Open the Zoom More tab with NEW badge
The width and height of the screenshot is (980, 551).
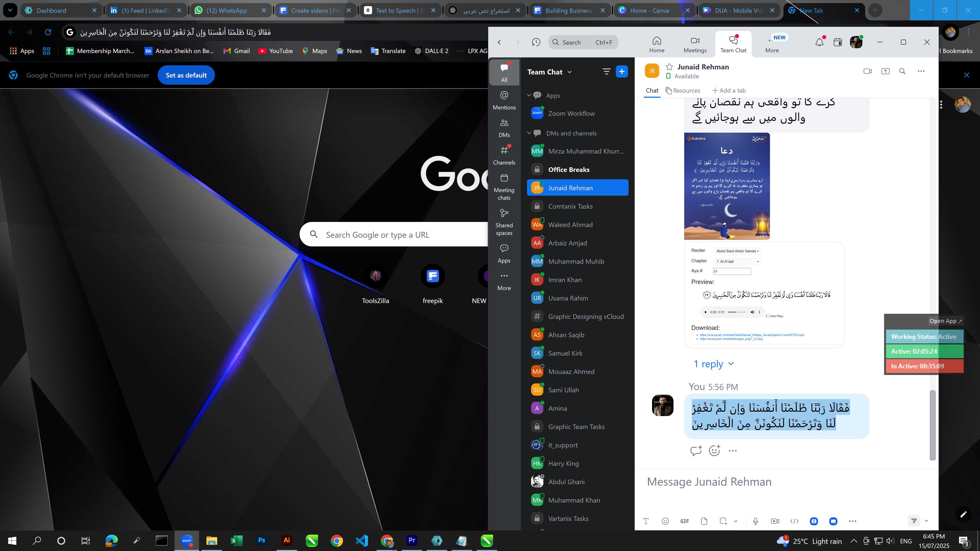click(x=772, y=45)
